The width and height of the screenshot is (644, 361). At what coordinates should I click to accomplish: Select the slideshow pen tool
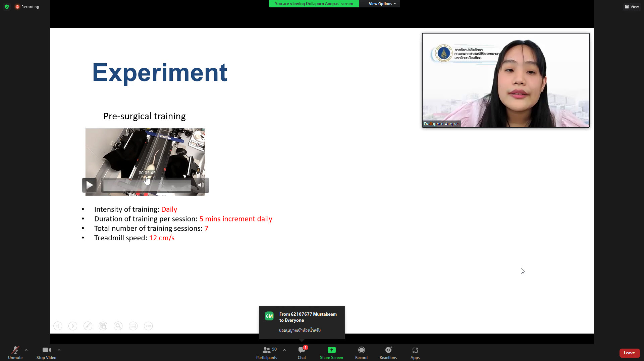[x=88, y=326]
